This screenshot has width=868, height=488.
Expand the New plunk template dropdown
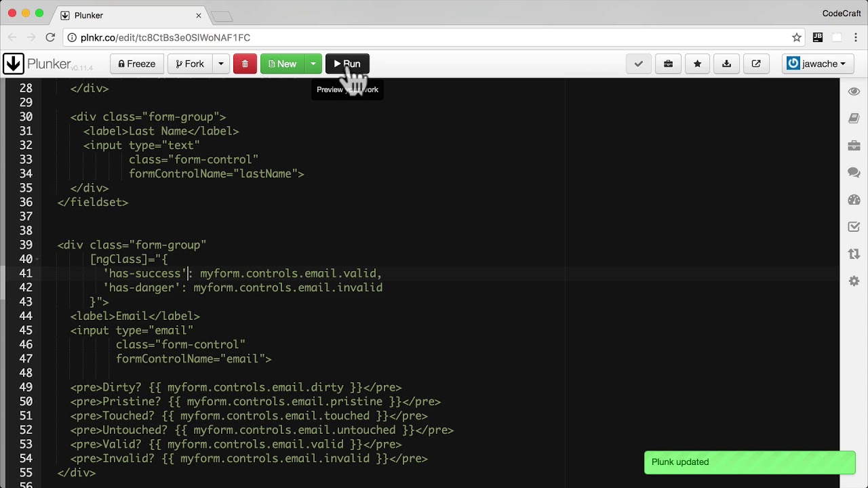pos(313,64)
